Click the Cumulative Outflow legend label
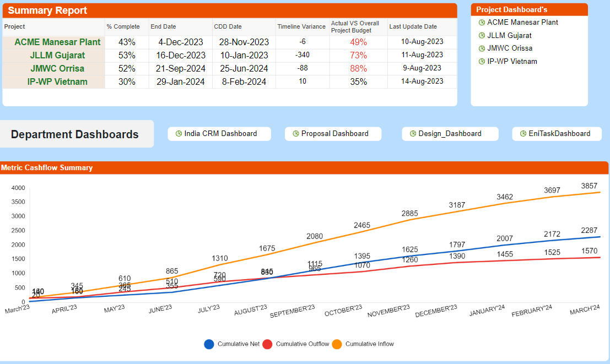This screenshot has height=364, width=610. [303, 344]
